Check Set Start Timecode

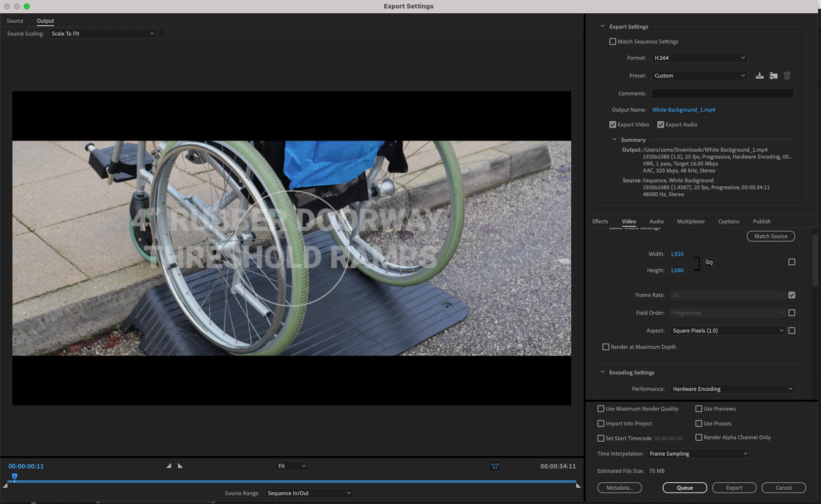[601, 438]
